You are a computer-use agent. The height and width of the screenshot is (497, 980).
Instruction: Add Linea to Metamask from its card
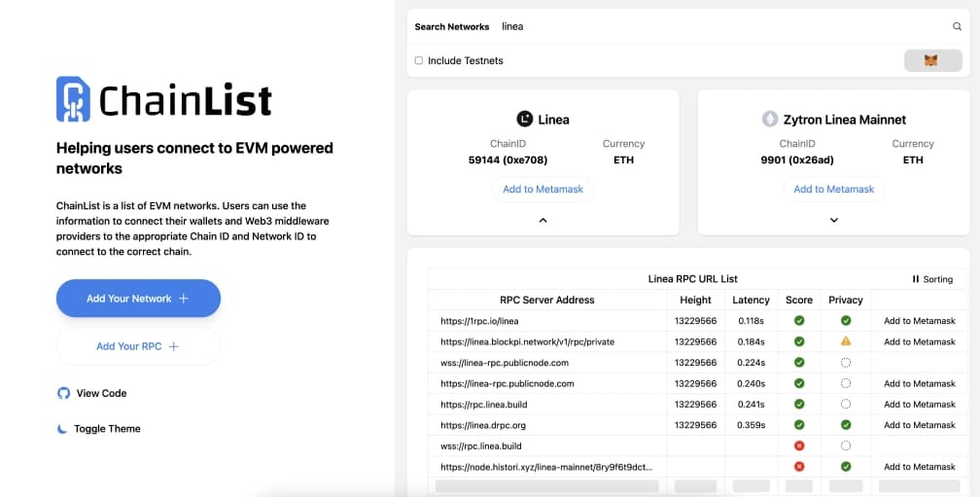pyautogui.click(x=543, y=189)
